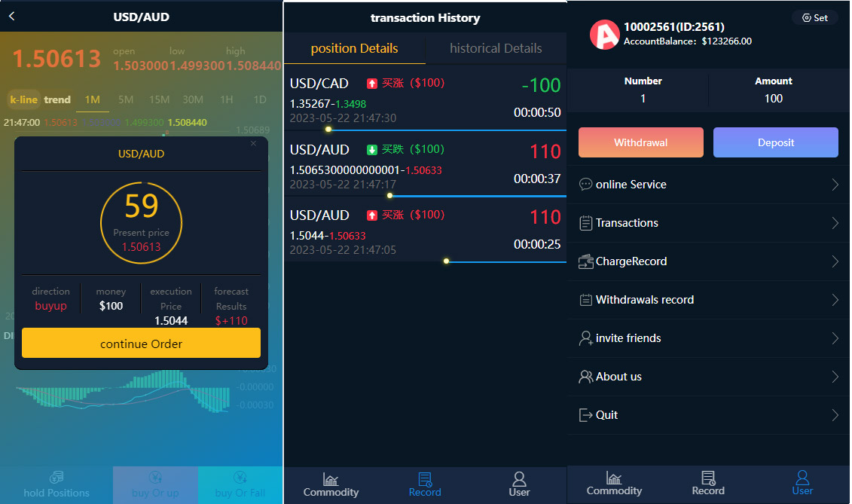Open the position Details tab
The image size is (852, 504).
[354, 48]
